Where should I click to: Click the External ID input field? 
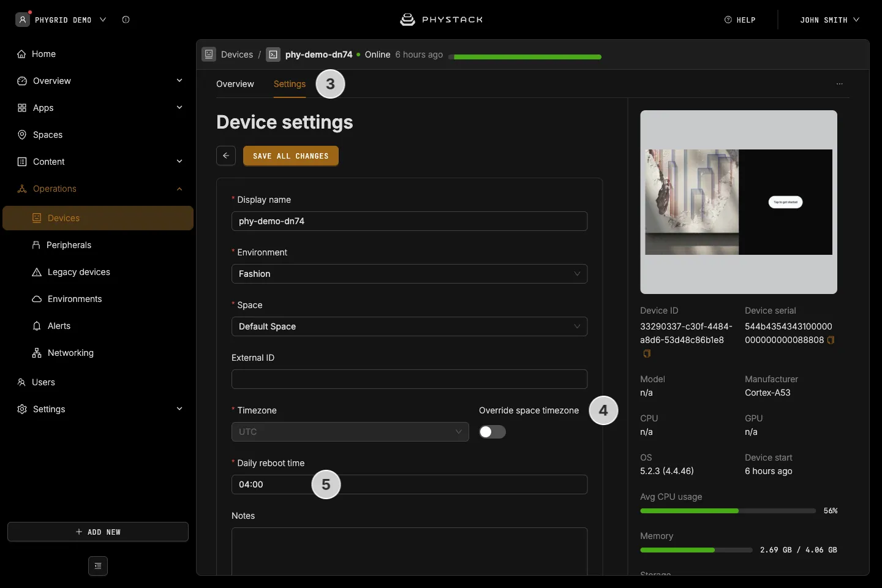coord(409,379)
